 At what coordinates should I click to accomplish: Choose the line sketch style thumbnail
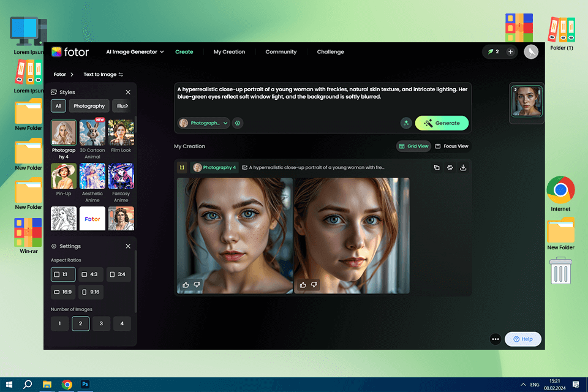click(x=64, y=218)
